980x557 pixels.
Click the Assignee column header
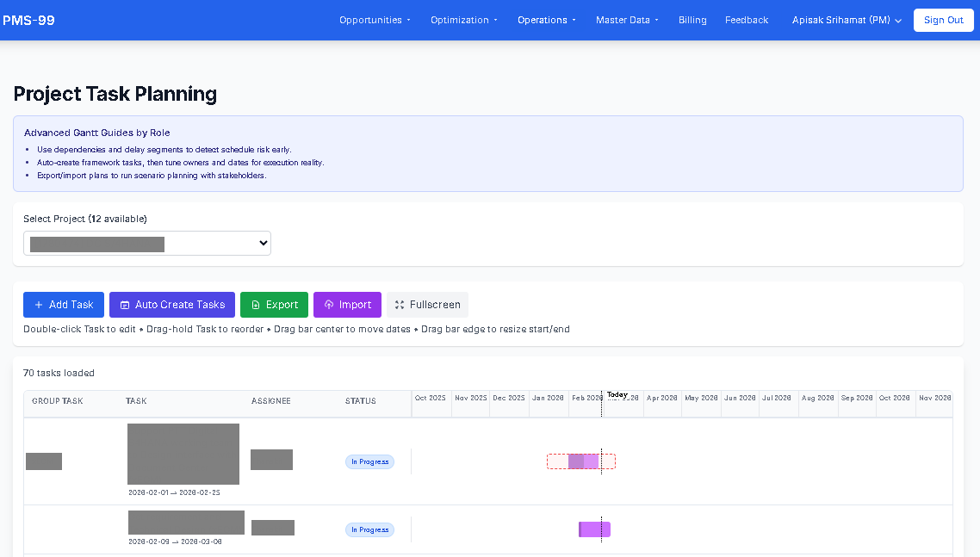271,401
